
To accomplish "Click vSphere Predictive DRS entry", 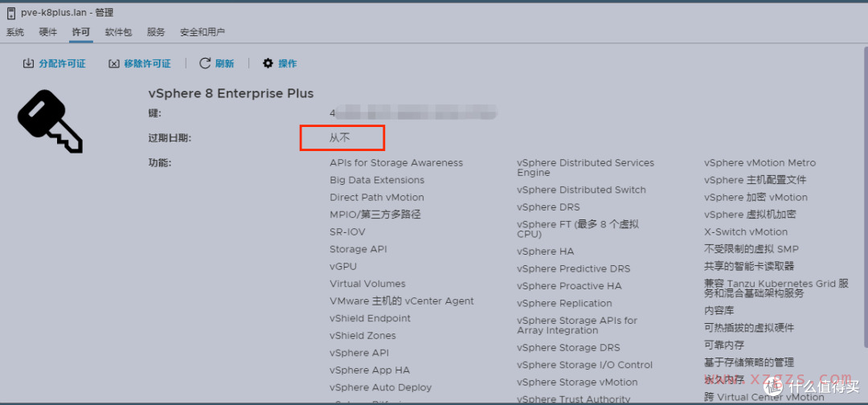I will [574, 268].
